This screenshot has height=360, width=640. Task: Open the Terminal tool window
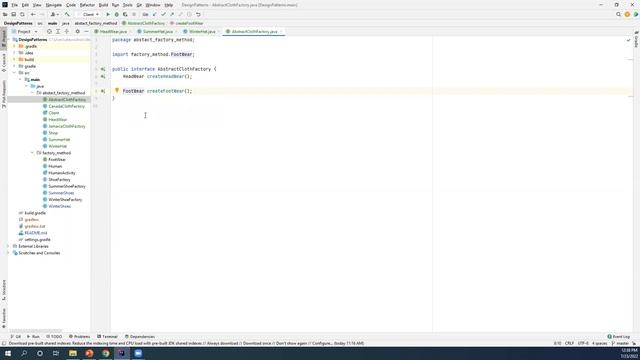pos(107,337)
